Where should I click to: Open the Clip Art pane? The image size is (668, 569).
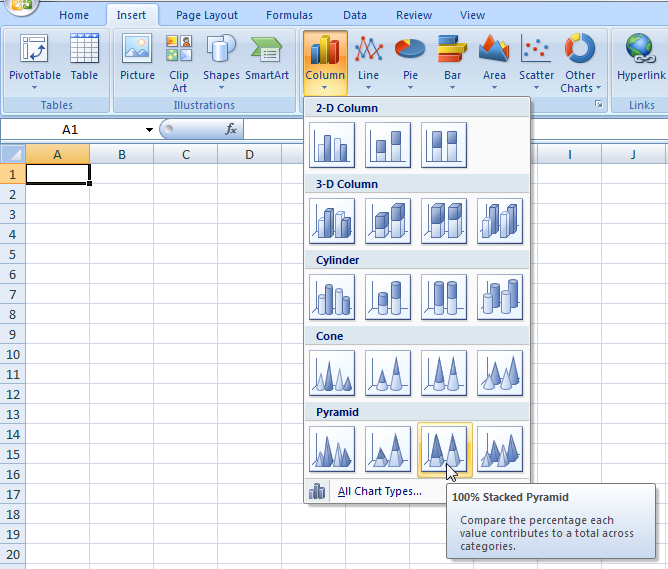click(x=179, y=62)
